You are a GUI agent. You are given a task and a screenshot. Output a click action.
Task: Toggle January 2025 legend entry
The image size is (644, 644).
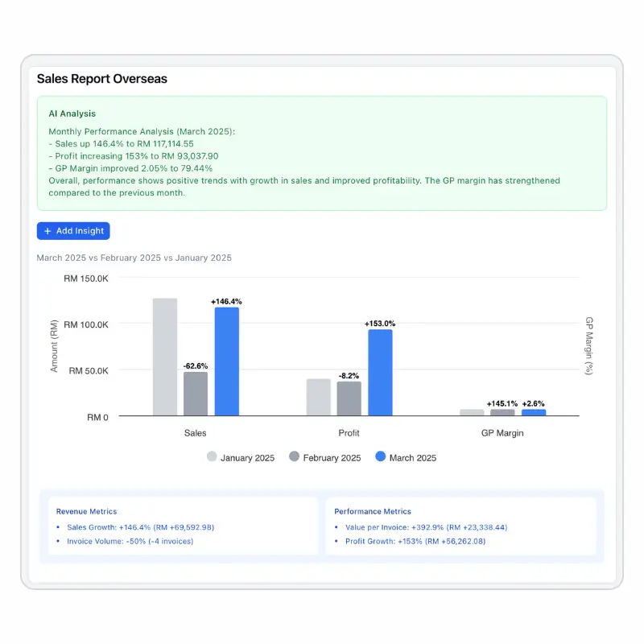tap(241, 457)
